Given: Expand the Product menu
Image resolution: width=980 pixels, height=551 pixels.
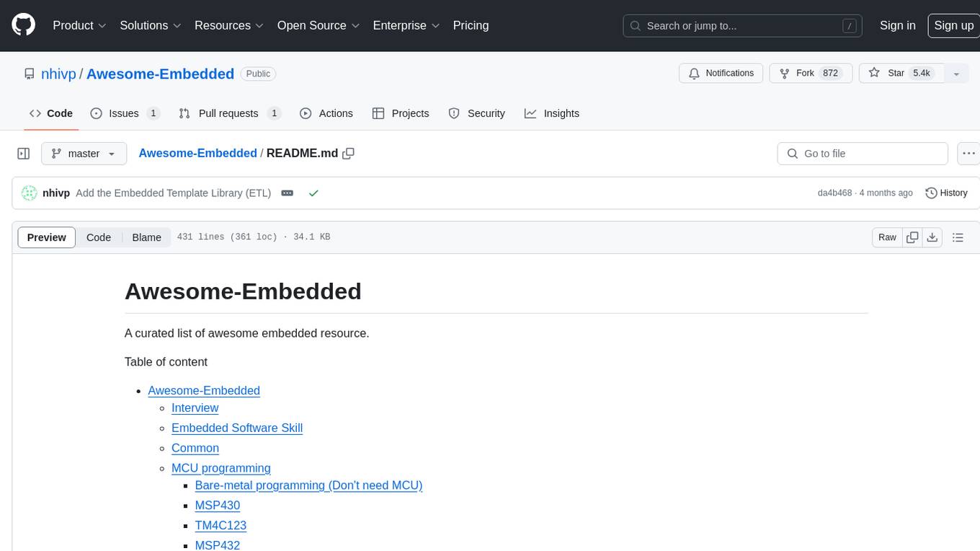Looking at the screenshot, I should pos(79,25).
